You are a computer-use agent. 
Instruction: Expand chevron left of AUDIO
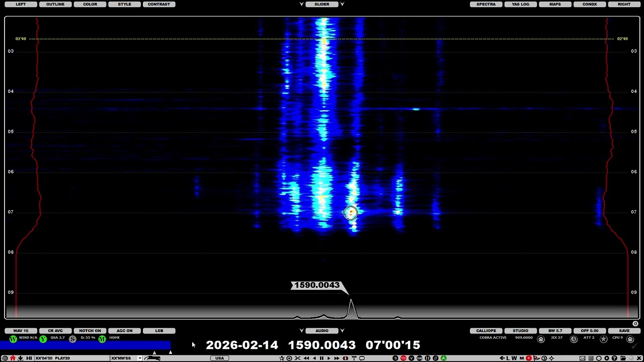[x=302, y=331]
